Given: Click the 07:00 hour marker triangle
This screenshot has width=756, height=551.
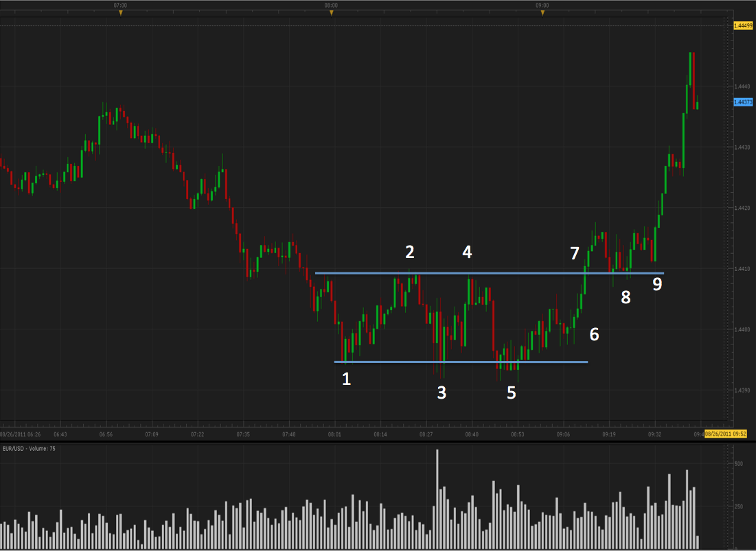Looking at the screenshot, I should point(121,13).
